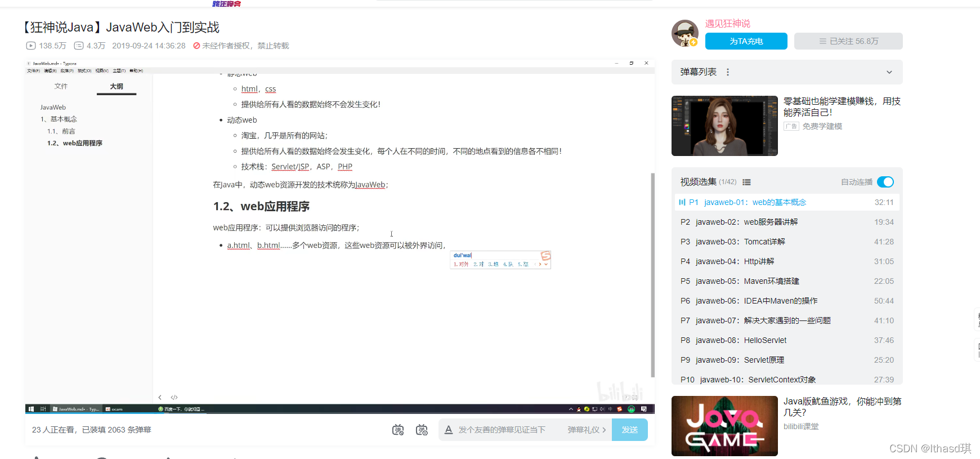Play P10 javaweb-10: ServletContext对象
Screen dimensions: 980x459
pos(787,378)
